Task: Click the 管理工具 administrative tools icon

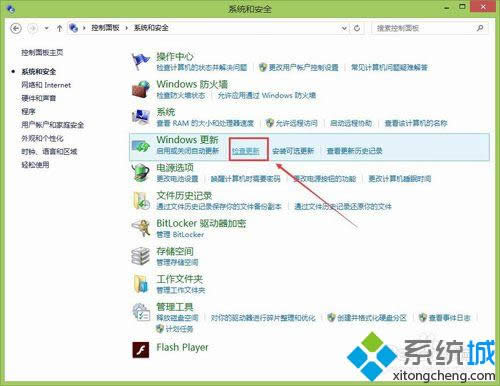Action: pyautogui.click(x=141, y=312)
